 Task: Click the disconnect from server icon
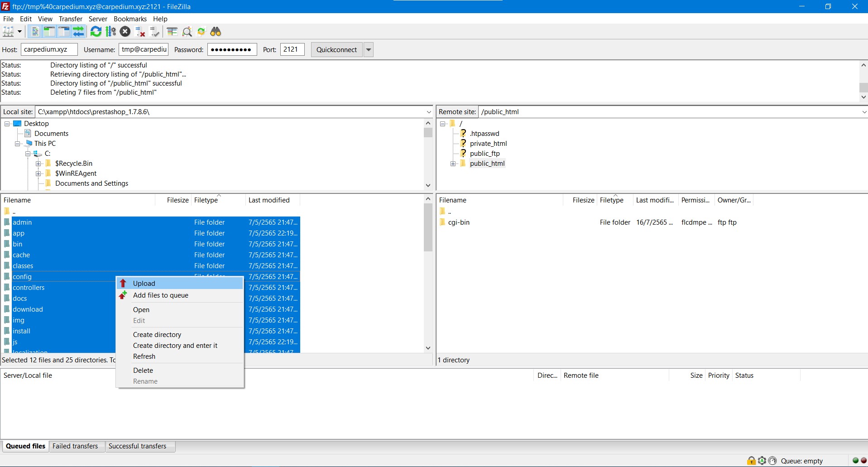pyautogui.click(x=140, y=32)
